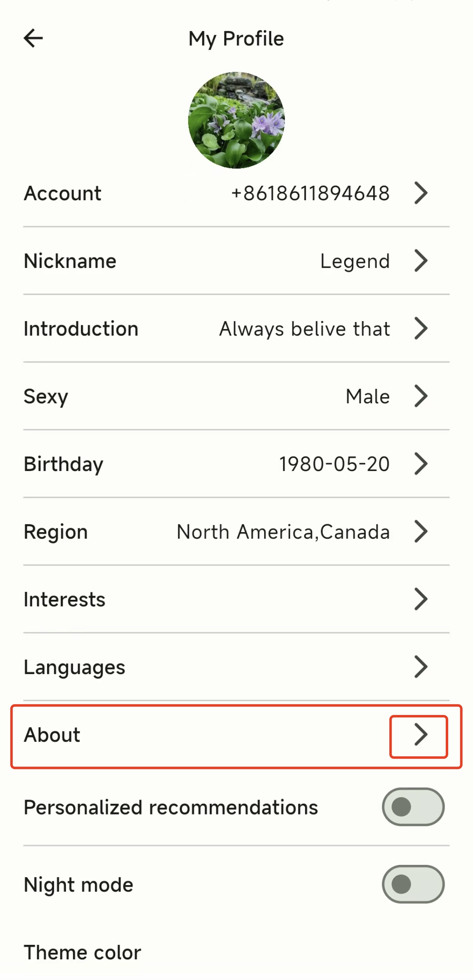Select the Account menu label
Image resolution: width=473 pixels, height=980 pixels.
point(63,193)
